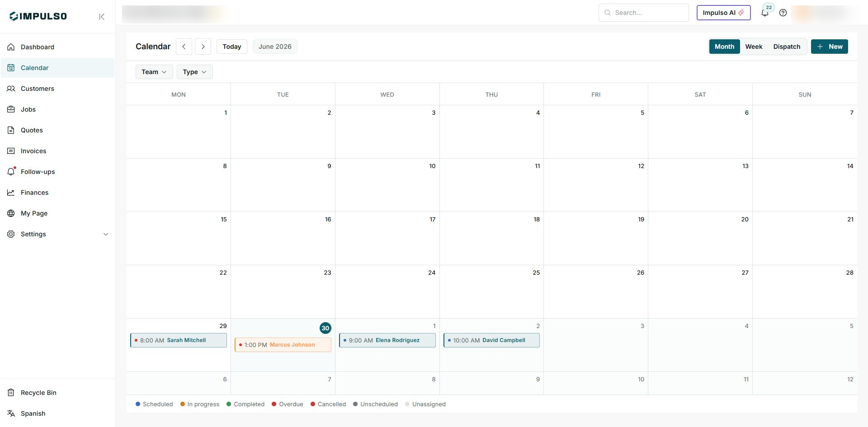Open Elena Rodriguez 9:00 AM event
Image resolution: width=868 pixels, height=427 pixels.
[387, 340]
